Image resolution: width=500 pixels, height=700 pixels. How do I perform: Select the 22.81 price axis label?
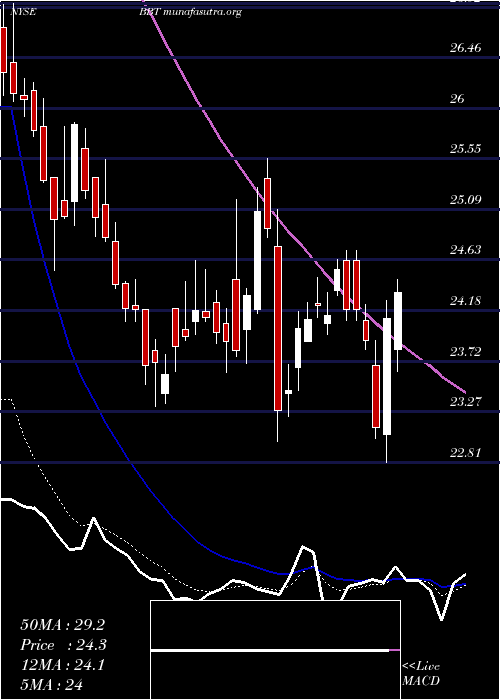465,453
